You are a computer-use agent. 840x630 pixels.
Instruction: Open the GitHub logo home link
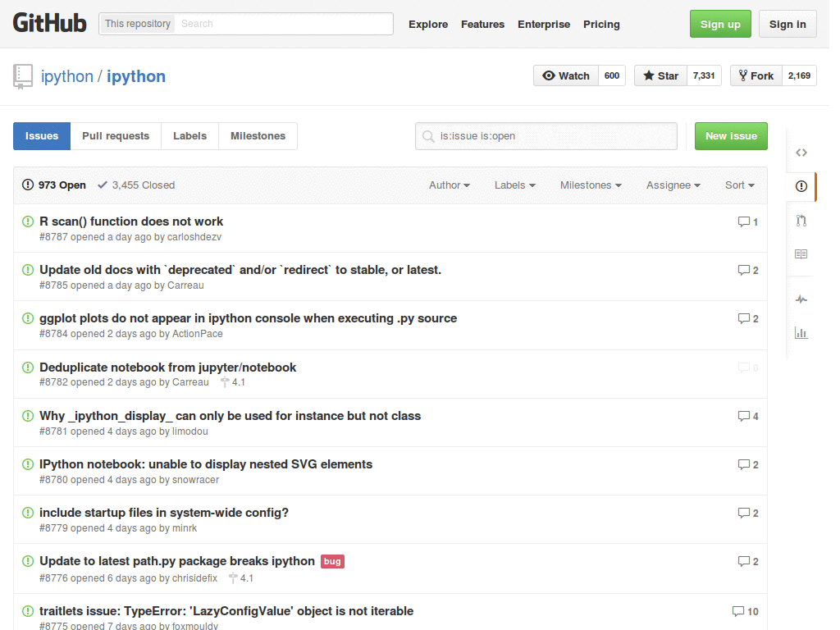(49, 23)
